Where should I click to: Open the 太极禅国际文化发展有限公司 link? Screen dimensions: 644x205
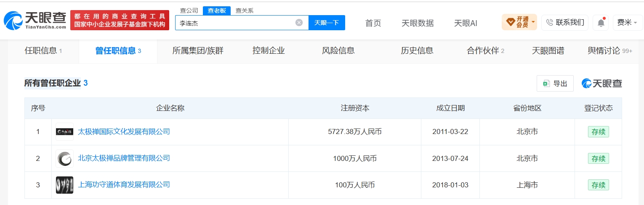point(124,132)
